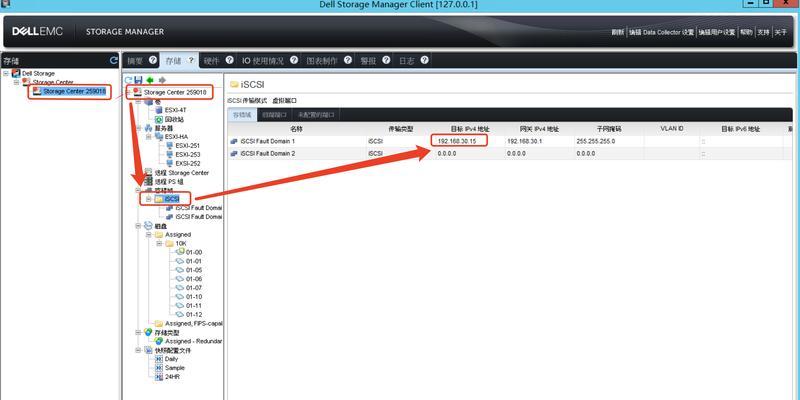This screenshot has width=800, height=400.
Task: Switch to the IO 使用情况 tab
Action: (262, 61)
